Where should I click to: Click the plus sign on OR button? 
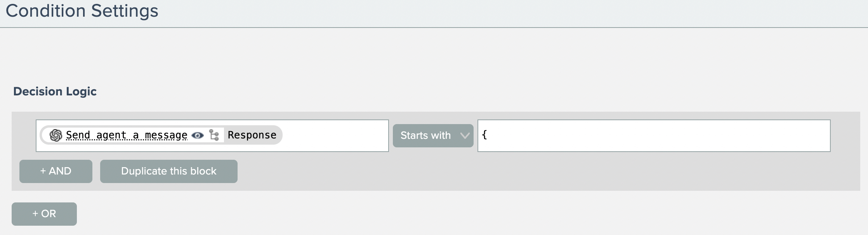pos(35,214)
